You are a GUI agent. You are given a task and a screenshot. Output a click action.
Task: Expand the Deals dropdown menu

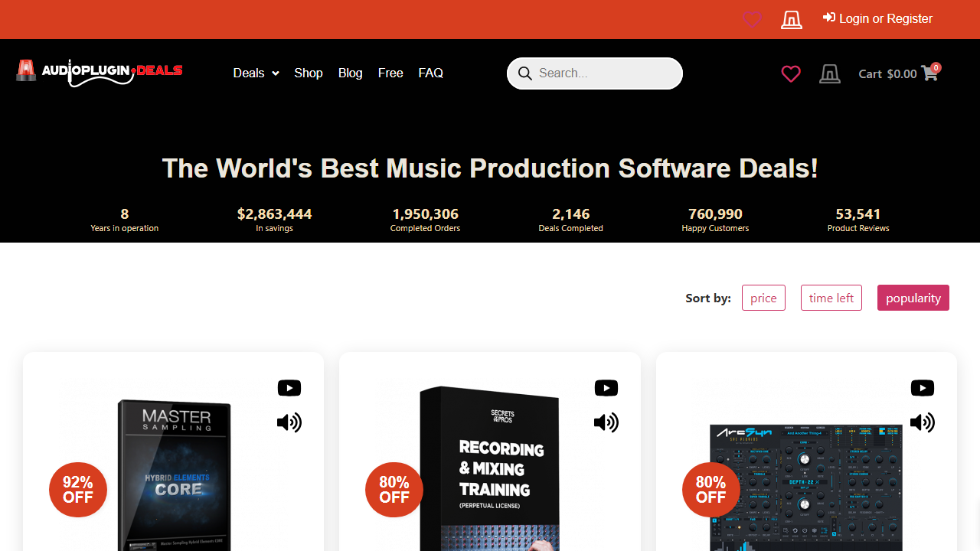tap(255, 73)
